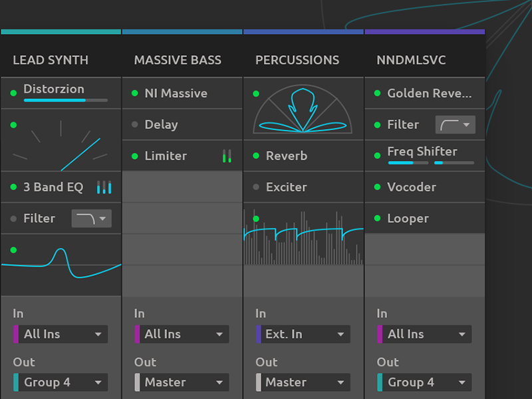Screen dimensions: 532x399
Task: Click the 3 Band EQ meter icon
Action: (x=104, y=187)
